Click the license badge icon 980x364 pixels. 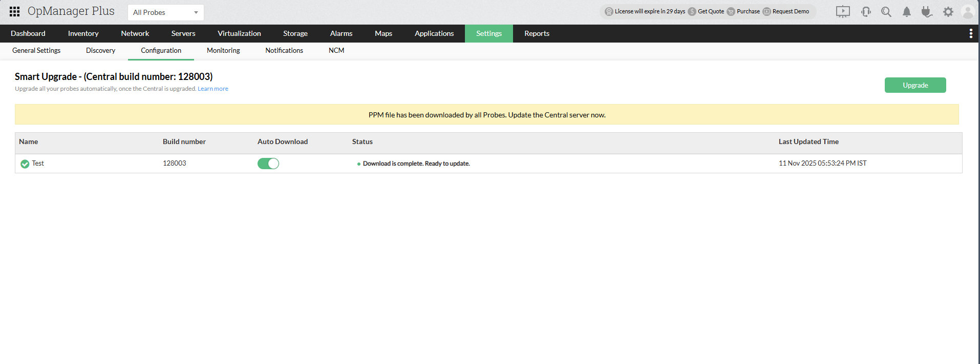coord(609,11)
